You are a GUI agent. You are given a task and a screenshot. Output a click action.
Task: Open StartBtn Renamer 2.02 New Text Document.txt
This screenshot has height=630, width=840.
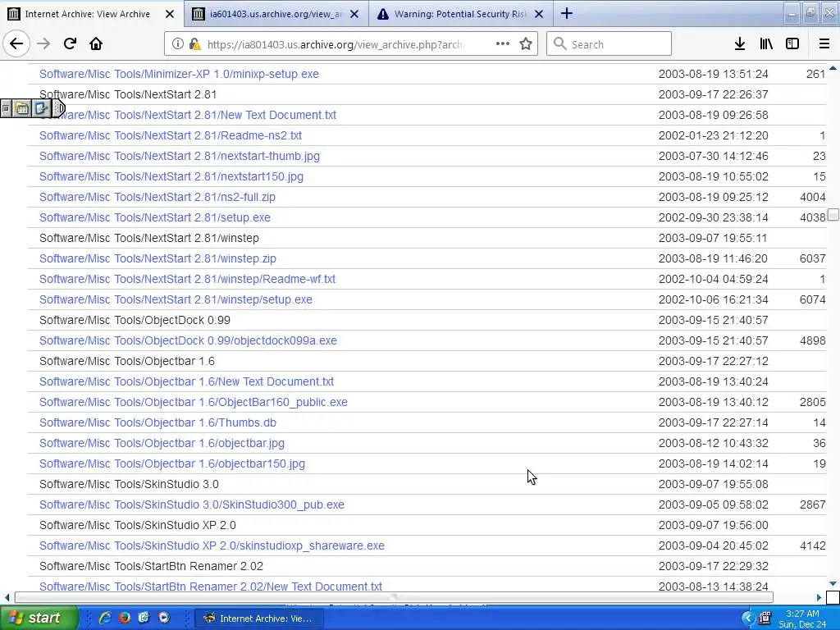coord(211,586)
